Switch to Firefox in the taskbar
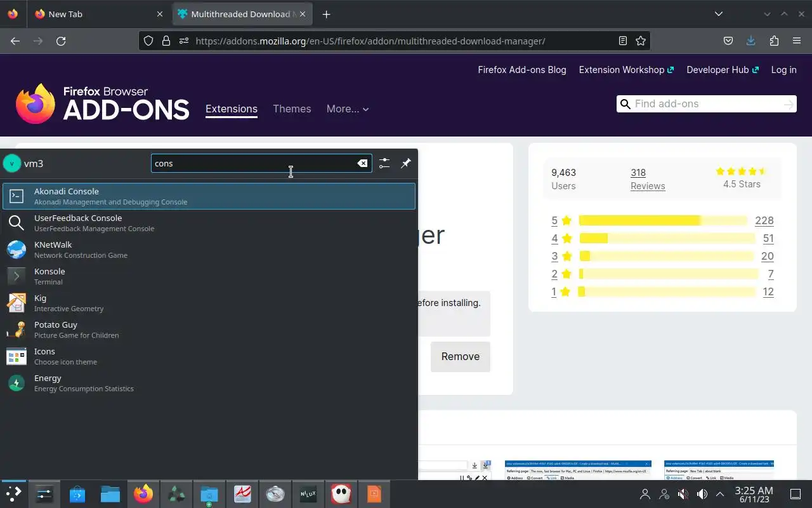The image size is (812, 508). pos(143,494)
